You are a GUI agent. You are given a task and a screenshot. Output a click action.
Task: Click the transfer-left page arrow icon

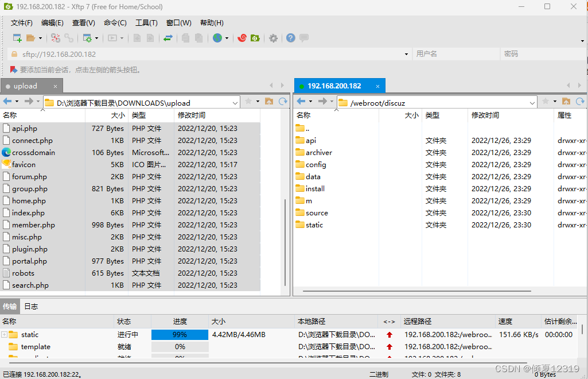pyautogui.click(x=137, y=38)
